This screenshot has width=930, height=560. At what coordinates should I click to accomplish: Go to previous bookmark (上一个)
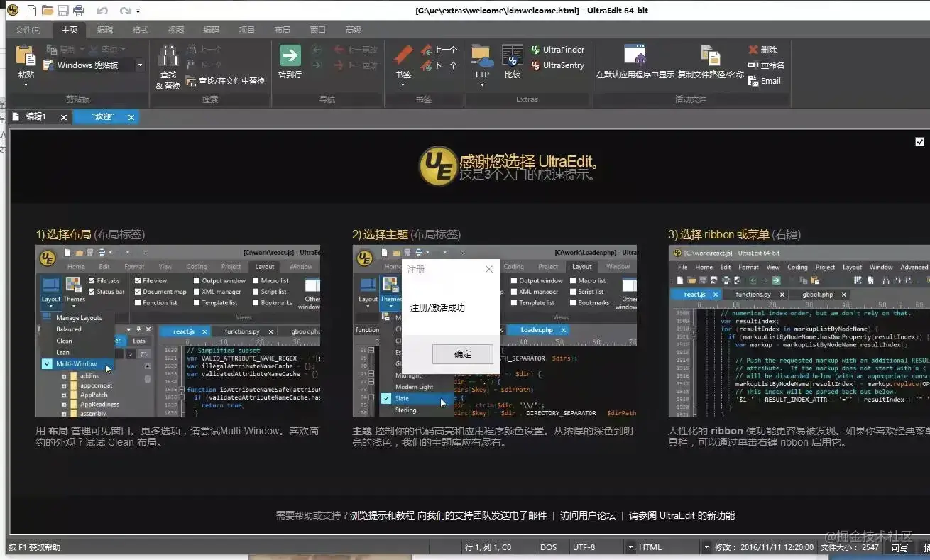pos(439,50)
